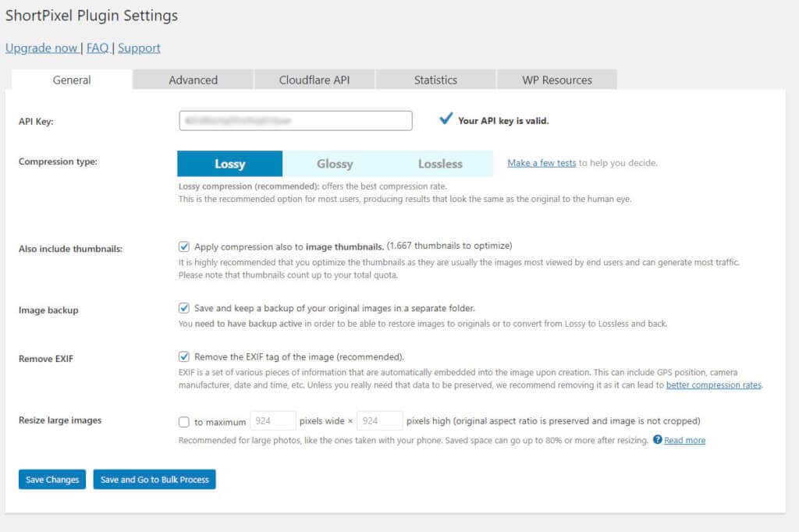
Task: Open the Statistics tab
Action: [x=435, y=80]
